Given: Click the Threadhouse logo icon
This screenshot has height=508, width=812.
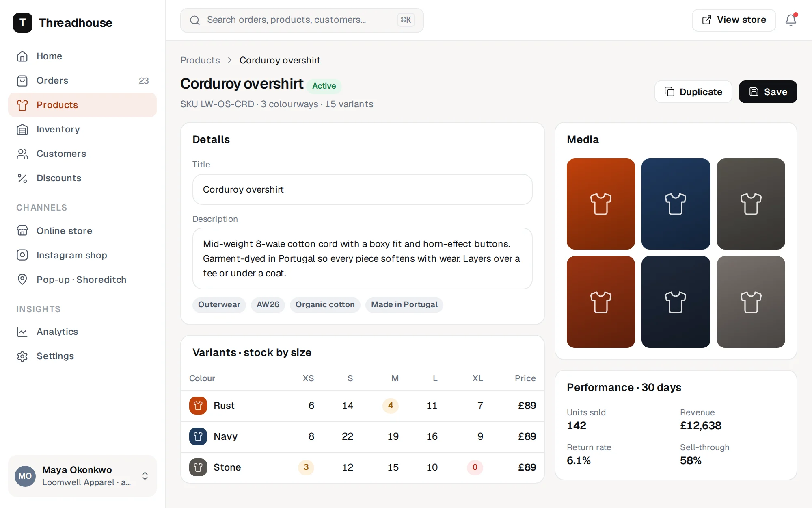Looking at the screenshot, I should coord(23,23).
